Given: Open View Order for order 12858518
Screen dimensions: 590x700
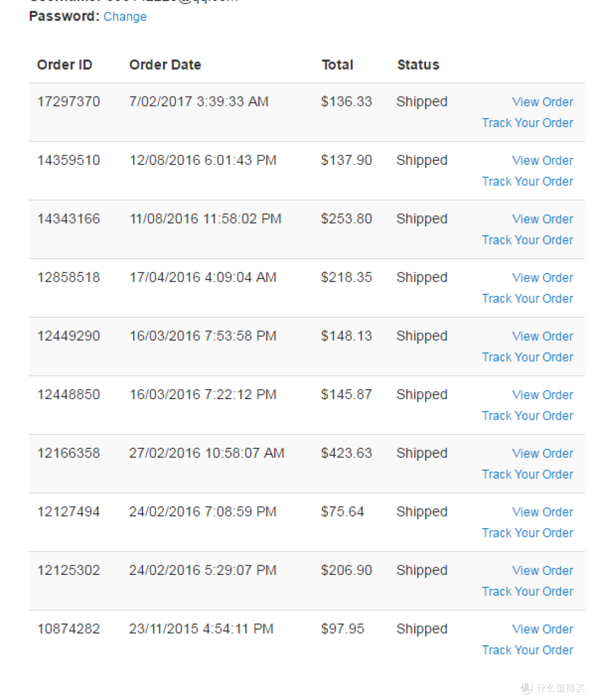Looking at the screenshot, I should [x=542, y=278].
